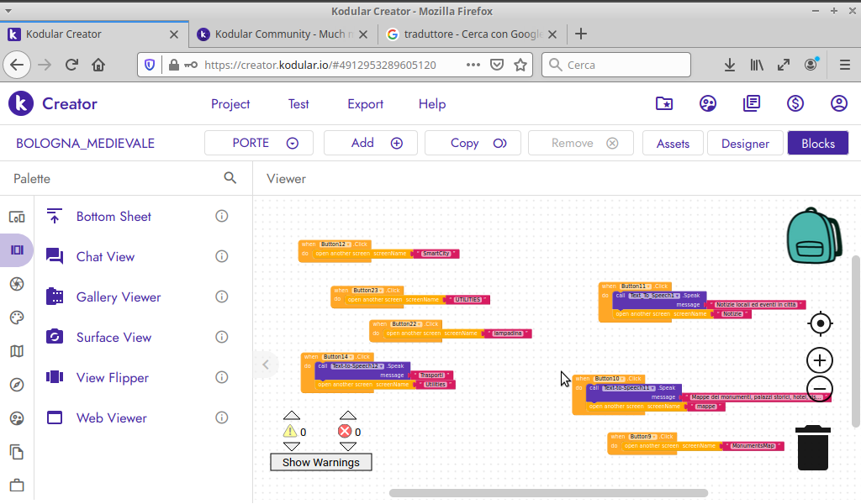Bookmark this page with the star icon

[520, 65]
